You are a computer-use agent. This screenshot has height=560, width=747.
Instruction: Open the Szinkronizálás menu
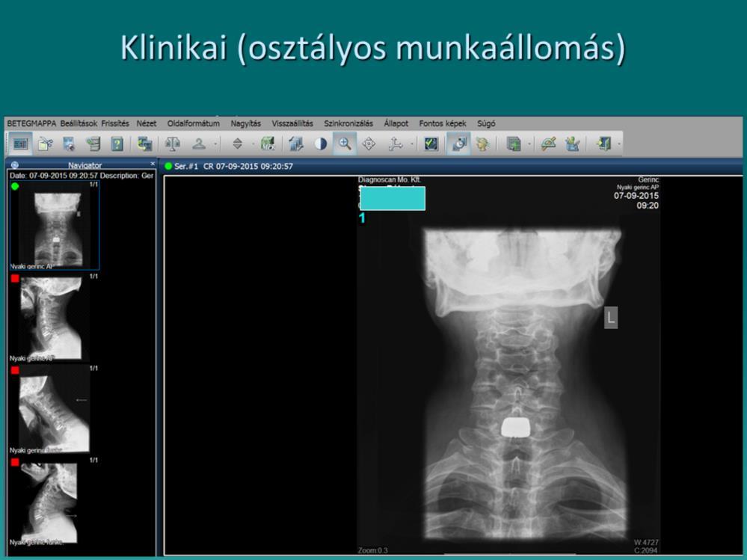click(348, 123)
